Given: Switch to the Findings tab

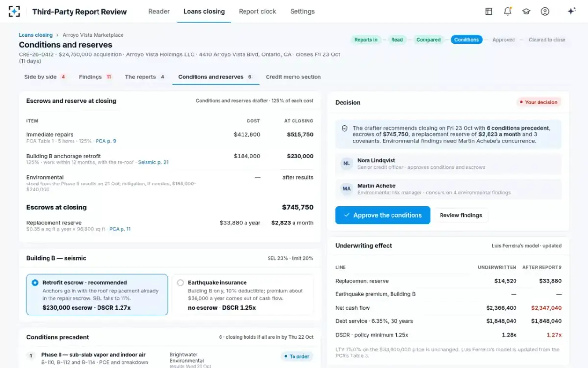Looking at the screenshot, I should 96,77.
